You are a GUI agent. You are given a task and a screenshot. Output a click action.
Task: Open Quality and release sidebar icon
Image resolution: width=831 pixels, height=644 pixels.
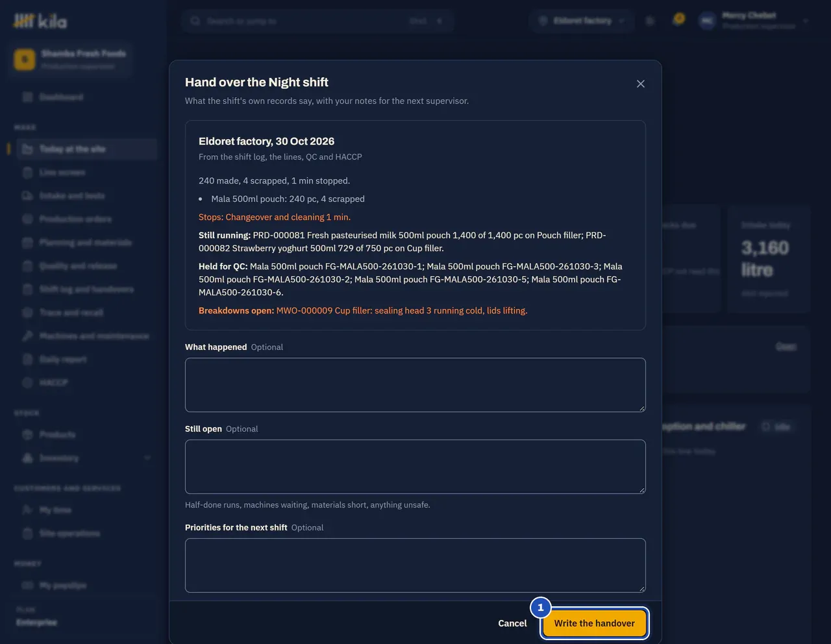tap(27, 266)
